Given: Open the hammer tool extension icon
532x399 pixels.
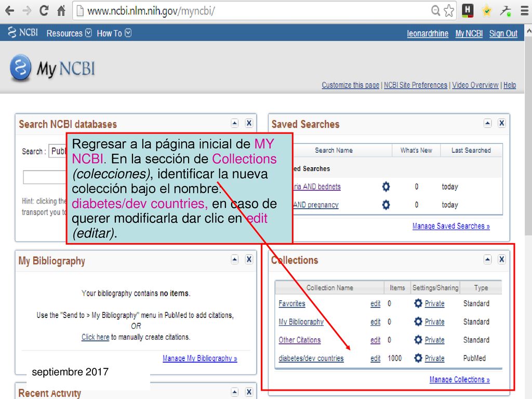Looking at the screenshot, I should tap(505, 11).
